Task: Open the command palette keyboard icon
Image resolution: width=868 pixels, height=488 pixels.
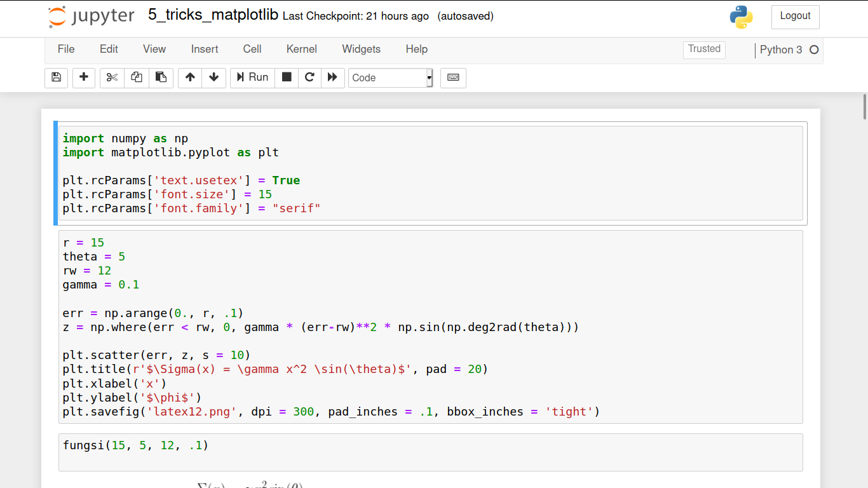Action: coord(453,78)
